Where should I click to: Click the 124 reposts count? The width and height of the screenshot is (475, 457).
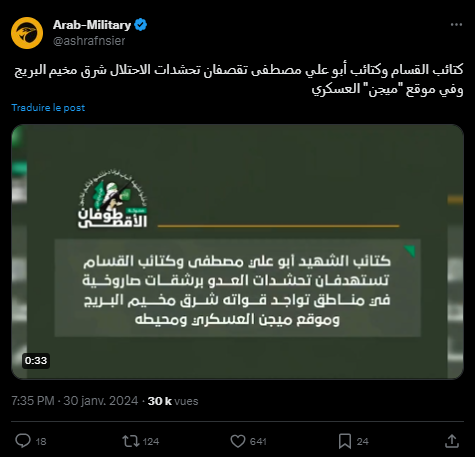click(151, 441)
